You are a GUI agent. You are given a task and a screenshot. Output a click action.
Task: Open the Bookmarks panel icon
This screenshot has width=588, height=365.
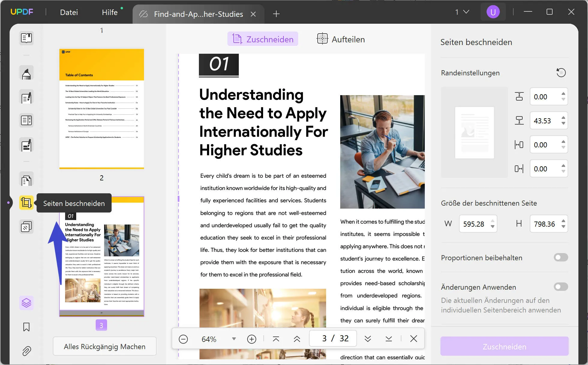[x=26, y=327]
